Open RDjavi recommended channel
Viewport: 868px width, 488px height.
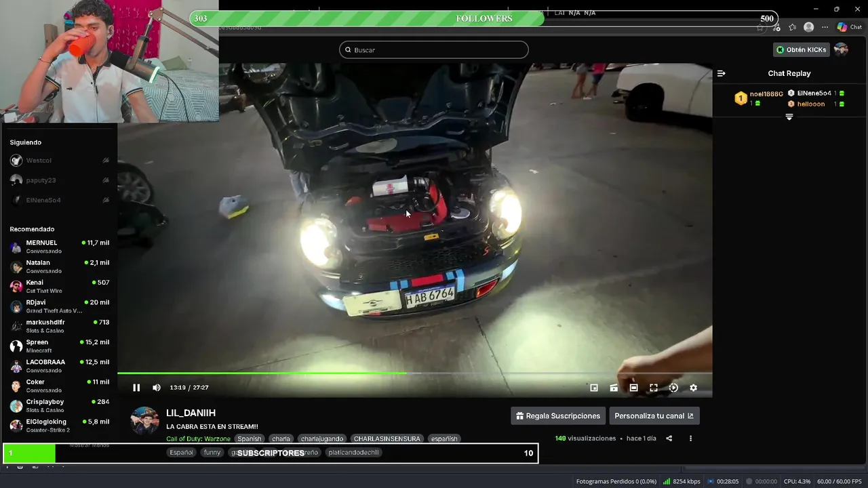point(59,306)
